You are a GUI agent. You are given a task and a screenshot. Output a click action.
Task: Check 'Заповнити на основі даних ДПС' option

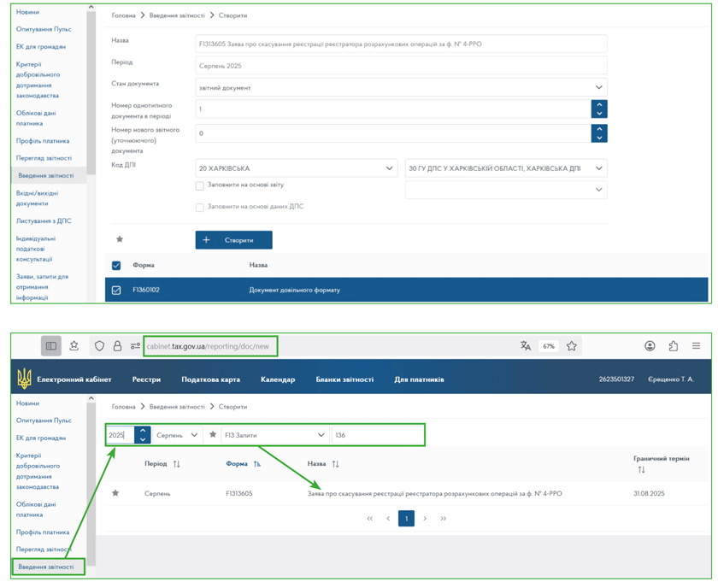(x=199, y=207)
